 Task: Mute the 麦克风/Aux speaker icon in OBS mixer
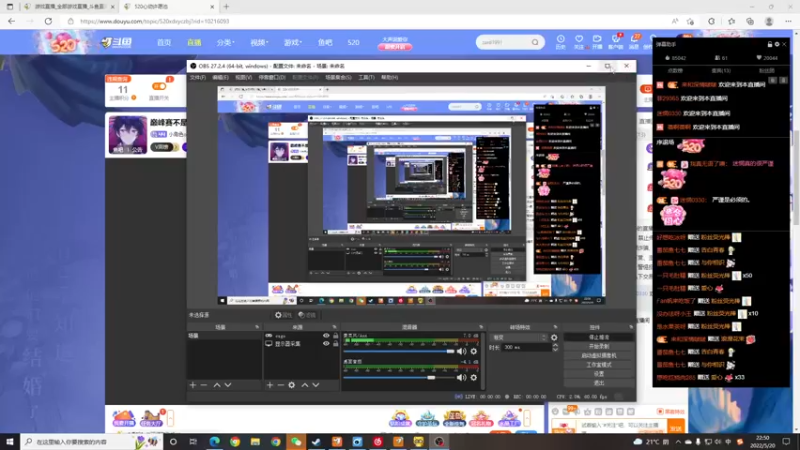click(x=461, y=351)
